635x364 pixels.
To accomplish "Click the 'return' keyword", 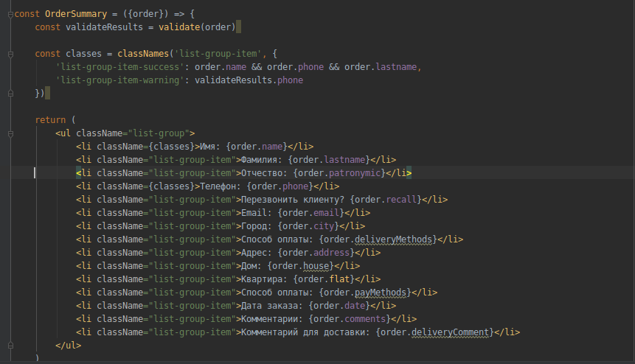I will 50,120.
